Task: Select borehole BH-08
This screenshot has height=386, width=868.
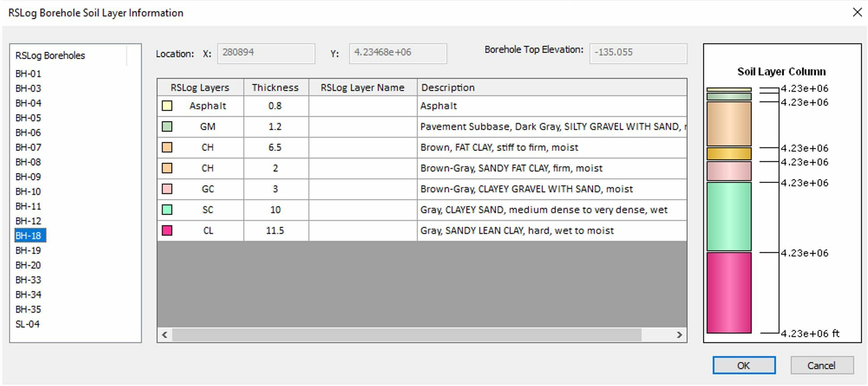Action: pyautogui.click(x=28, y=162)
